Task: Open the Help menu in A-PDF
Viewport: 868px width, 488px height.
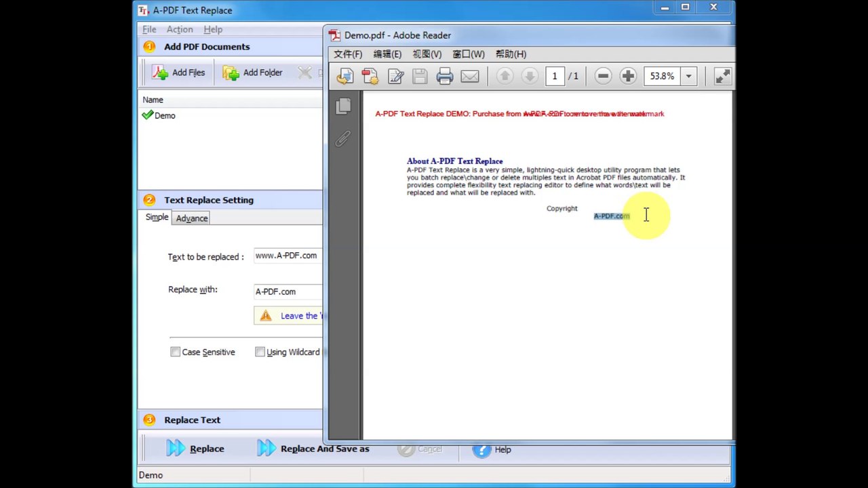Action: point(213,29)
